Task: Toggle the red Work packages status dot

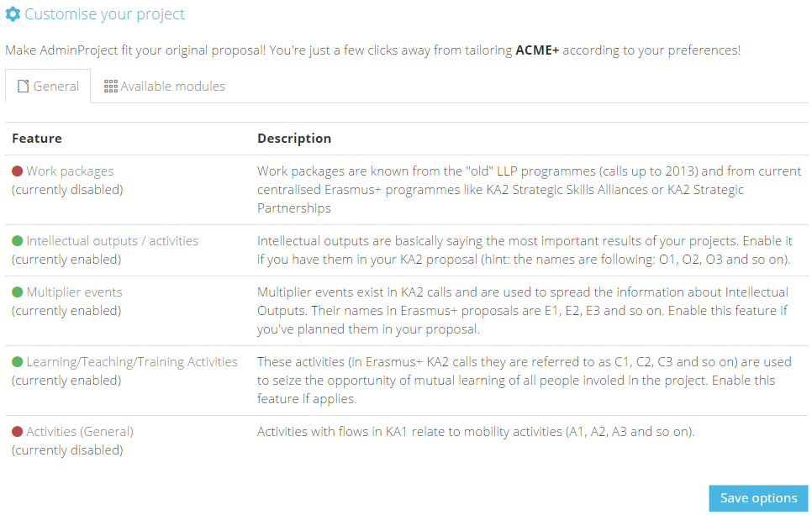Action: tap(17, 171)
